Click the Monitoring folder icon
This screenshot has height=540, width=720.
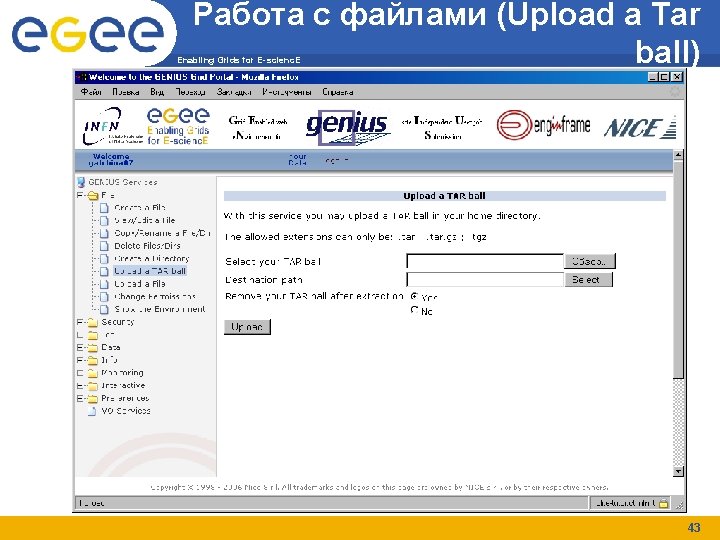click(x=93, y=373)
